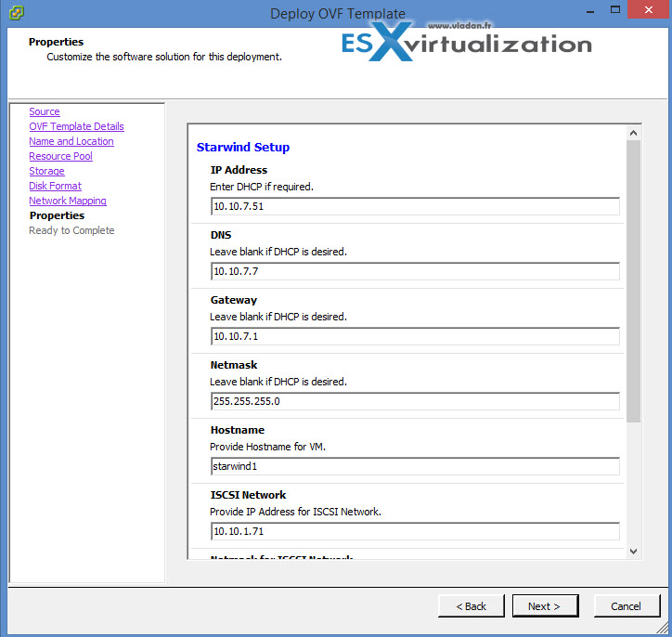Click the Back button
Image resolution: width=672 pixels, height=637 pixels.
[x=471, y=606]
